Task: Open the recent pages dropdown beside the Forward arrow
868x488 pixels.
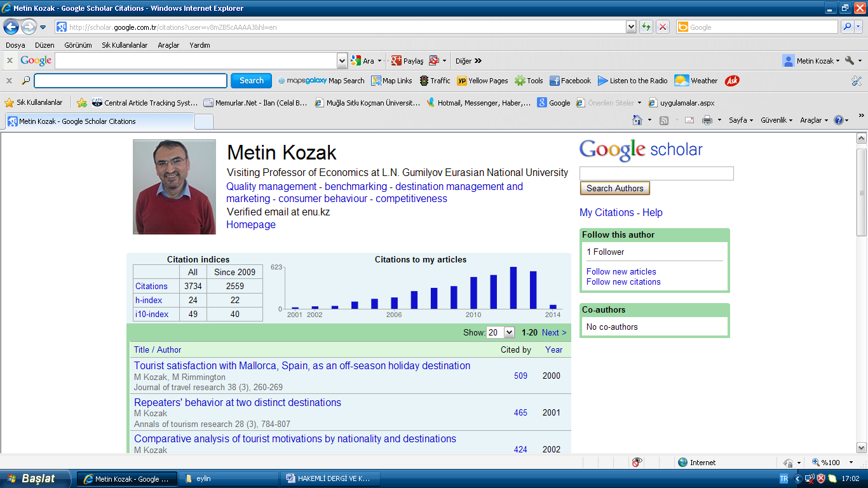Action: (x=43, y=27)
